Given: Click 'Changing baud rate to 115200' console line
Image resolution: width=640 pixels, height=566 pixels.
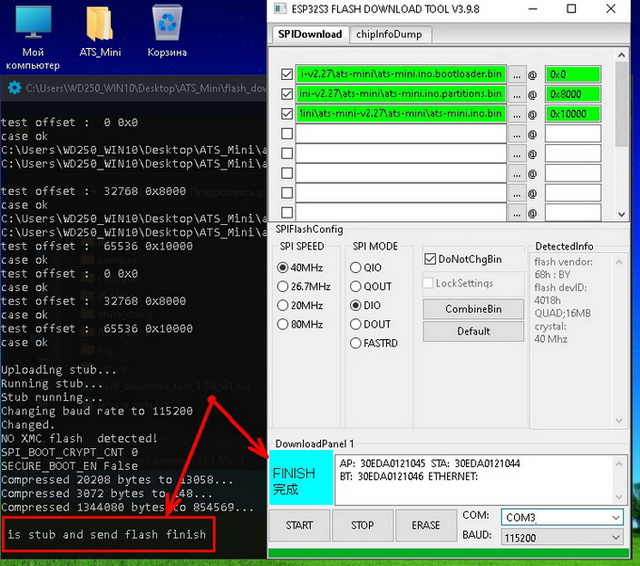Looking at the screenshot, I should click(97, 411).
